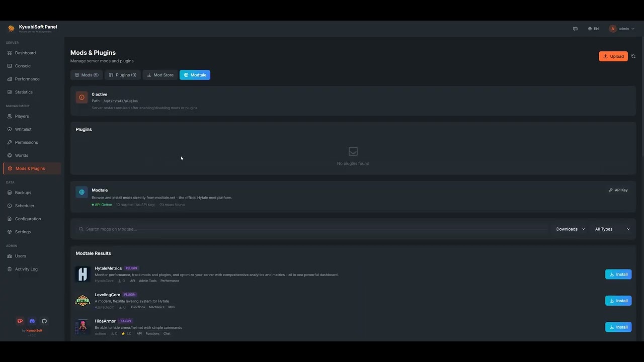The height and width of the screenshot is (362, 644).
Task: Click the HytaleMetrics plugin thumbnail
Action: (x=83, y=274)
